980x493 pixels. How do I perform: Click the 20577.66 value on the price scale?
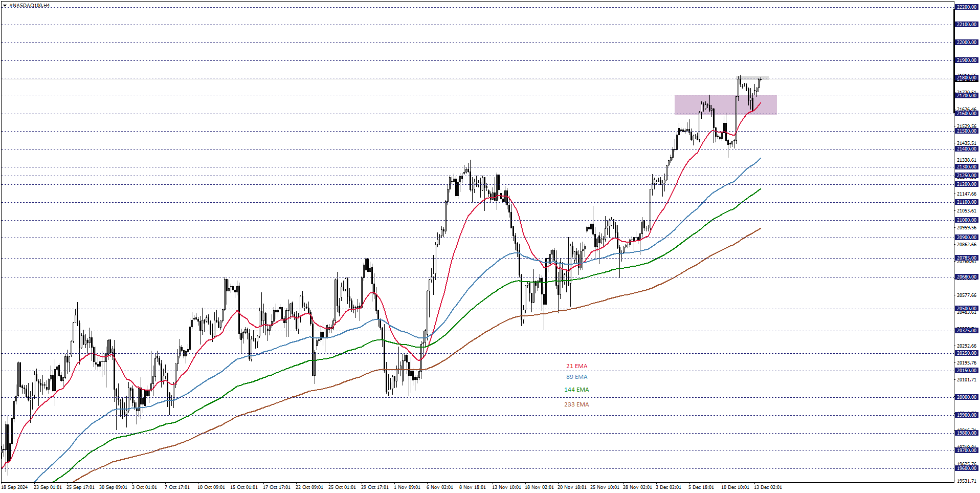[967, 295]
